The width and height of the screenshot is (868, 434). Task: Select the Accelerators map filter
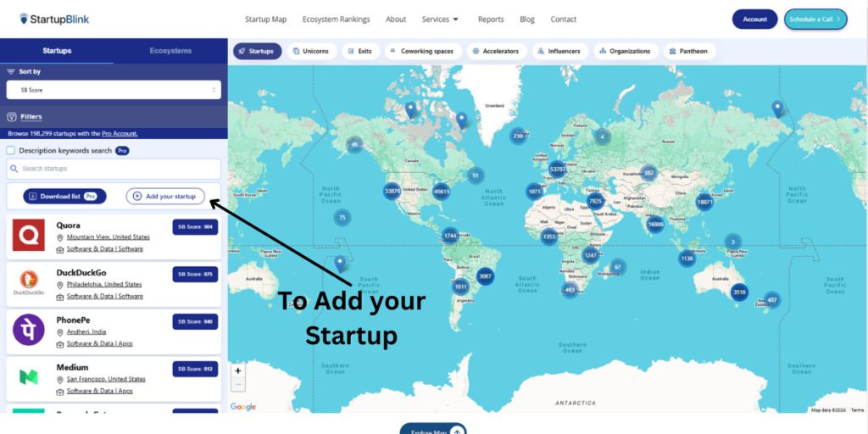(x=497, y=51)
